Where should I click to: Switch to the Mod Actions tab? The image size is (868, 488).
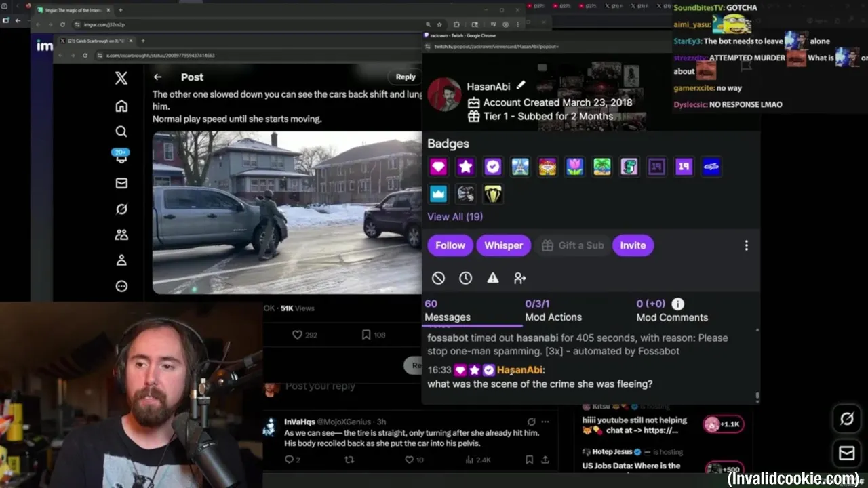(553, 310)
